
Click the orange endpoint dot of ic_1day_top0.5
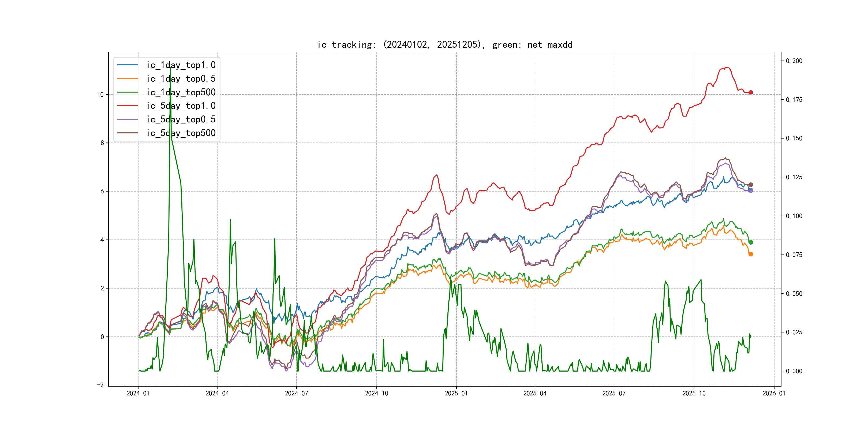[x=751, y=254]
